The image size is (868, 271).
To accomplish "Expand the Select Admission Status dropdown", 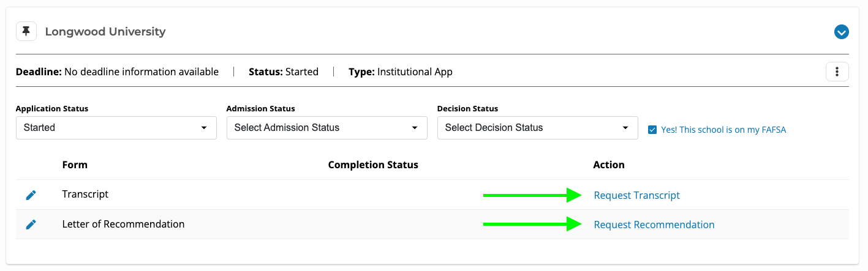I will tap(326, 128).
